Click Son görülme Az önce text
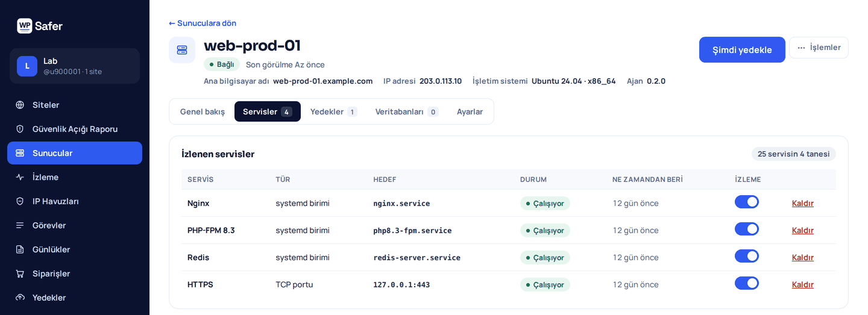Screen dimensions: 868x315 click(x=285, y=64)
